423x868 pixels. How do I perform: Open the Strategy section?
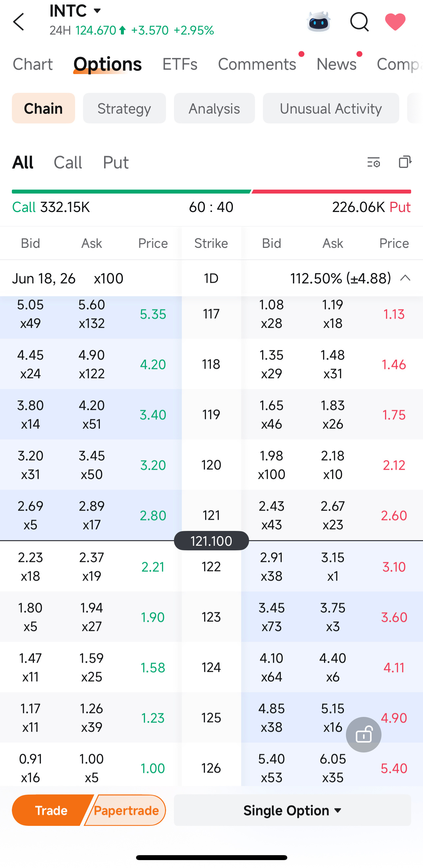tap(125, 108)
